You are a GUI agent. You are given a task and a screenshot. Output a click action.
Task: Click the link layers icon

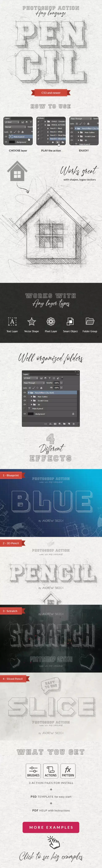click(46, 424)
